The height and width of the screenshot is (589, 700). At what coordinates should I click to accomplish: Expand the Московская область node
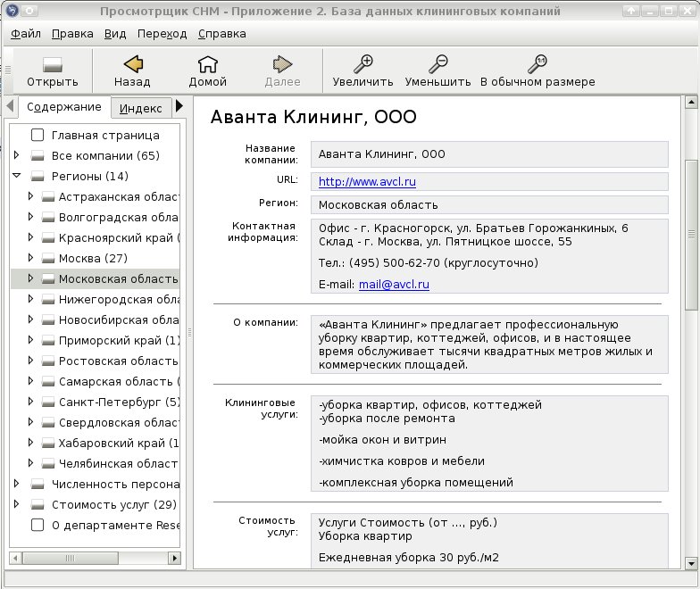coord(30,278)
